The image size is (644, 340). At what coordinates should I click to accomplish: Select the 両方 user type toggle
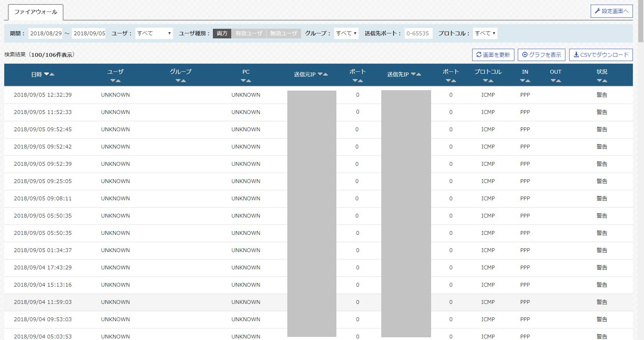pos(222,33)
